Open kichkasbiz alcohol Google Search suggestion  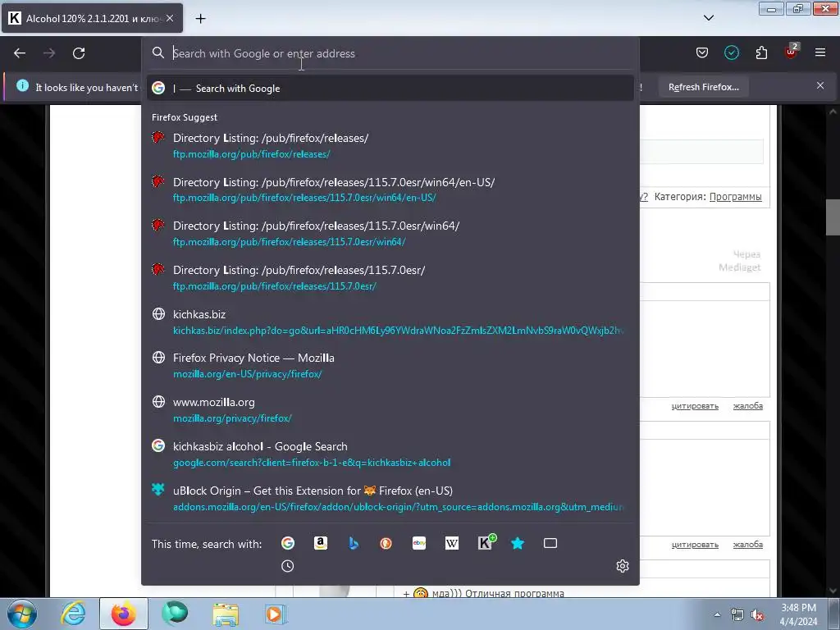click(390, 454)
